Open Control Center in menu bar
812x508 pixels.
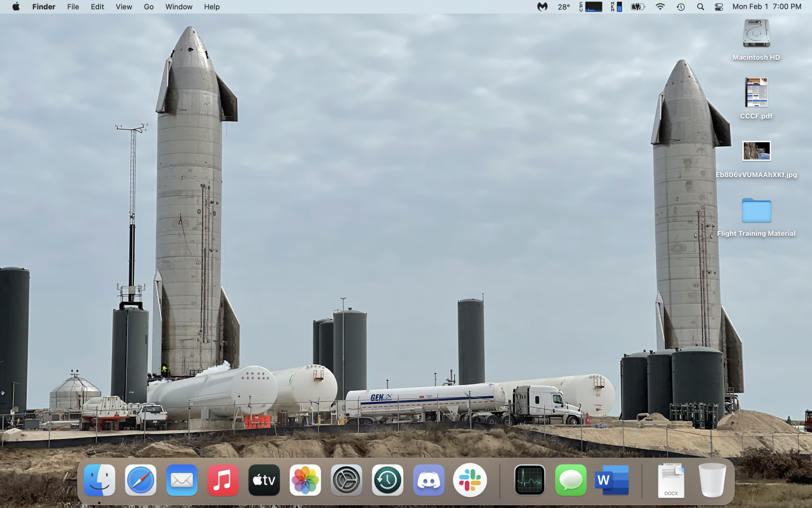click(x=719, y=7)
